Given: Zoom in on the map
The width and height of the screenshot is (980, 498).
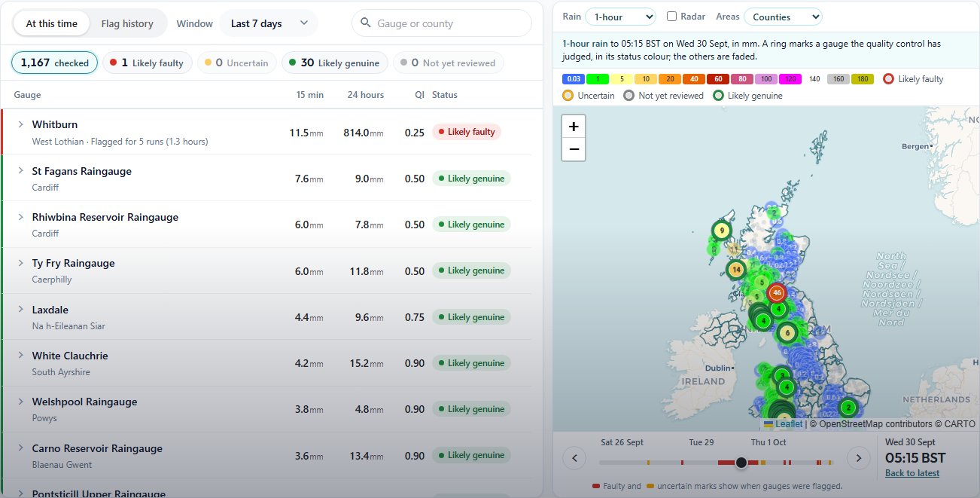Looking at the screenshot, I should (574, 127).
